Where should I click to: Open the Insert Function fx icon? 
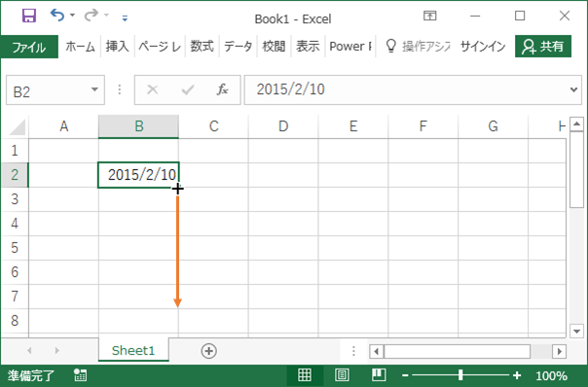[222, 89]
